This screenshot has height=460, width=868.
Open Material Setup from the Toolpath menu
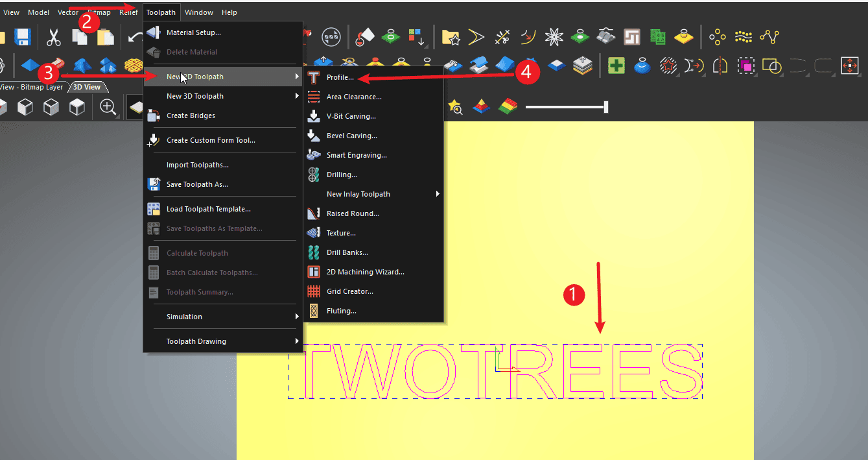193,32
